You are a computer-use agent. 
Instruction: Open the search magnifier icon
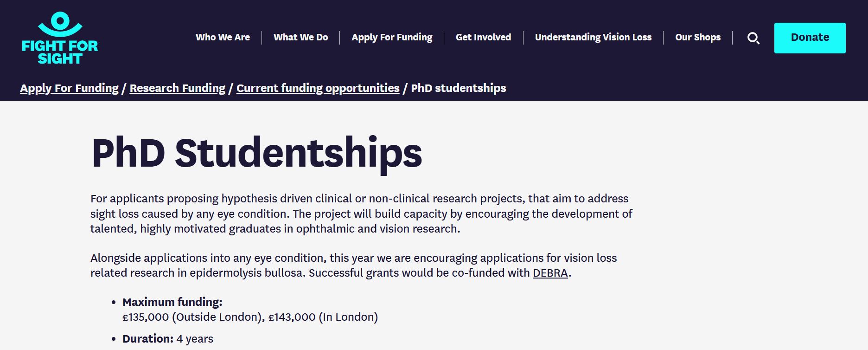753,38
